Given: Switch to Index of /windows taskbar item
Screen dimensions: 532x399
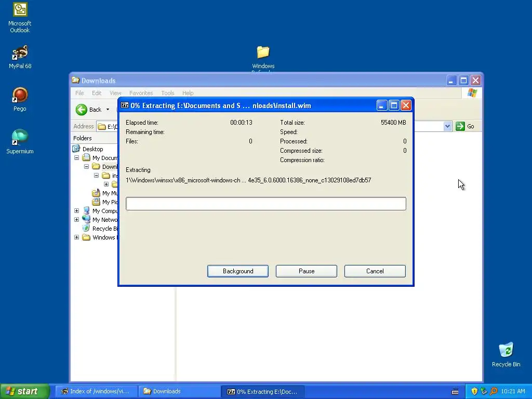Looking at the screenshot, I should [96, 391].
